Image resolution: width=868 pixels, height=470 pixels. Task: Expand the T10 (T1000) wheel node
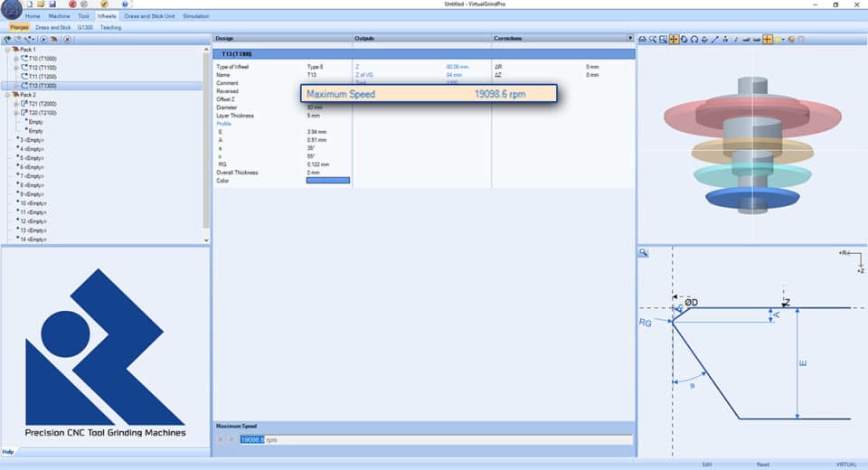click(x=16, y=58)
